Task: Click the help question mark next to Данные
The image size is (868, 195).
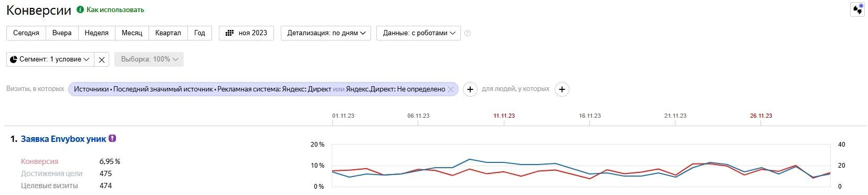Action: (468, 33)
